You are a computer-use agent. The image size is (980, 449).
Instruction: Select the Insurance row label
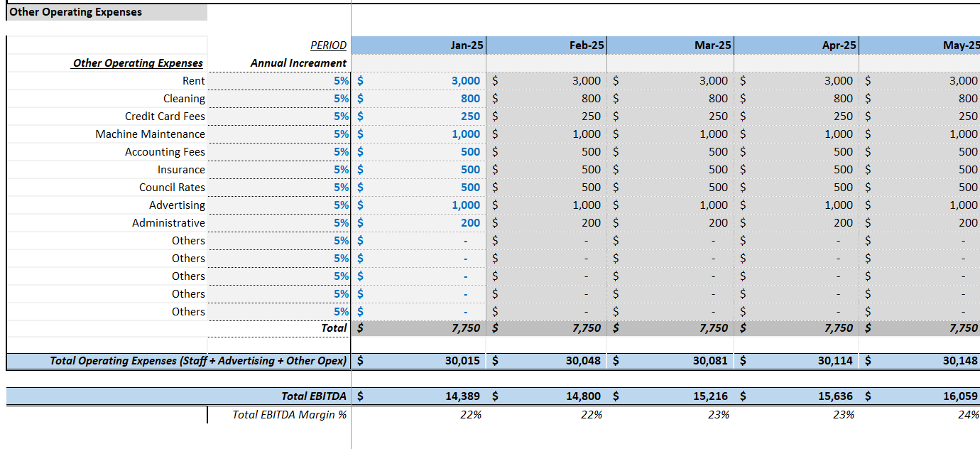[180, 169]
